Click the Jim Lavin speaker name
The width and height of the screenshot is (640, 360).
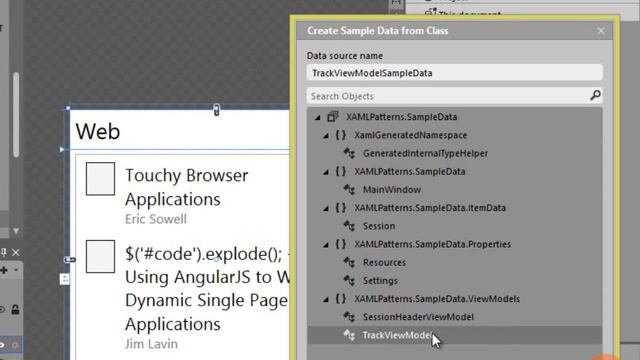coord(151,344)
